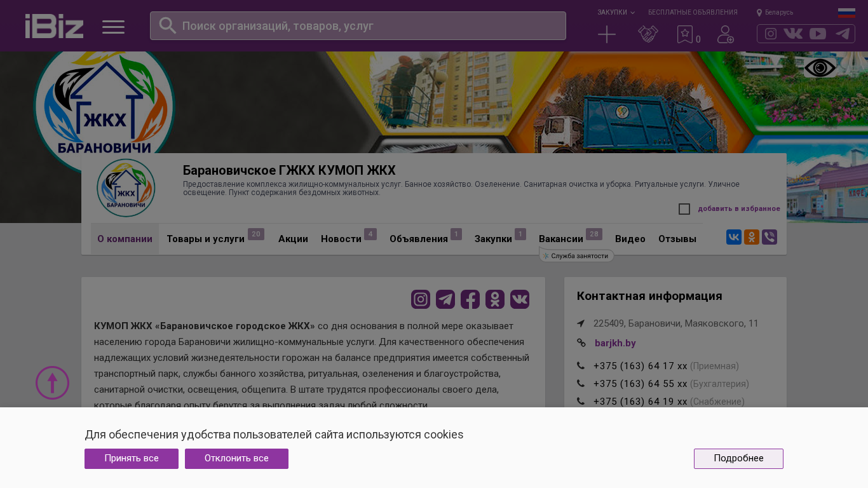Viewport: 868px width, 488px height.
Task: Open the Отзывы tab
Action: (x=677, y=239)
